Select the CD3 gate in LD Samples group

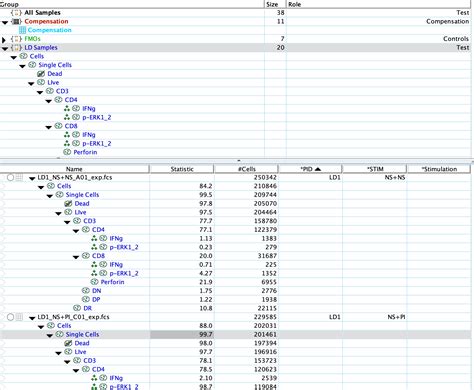point(62,91)
